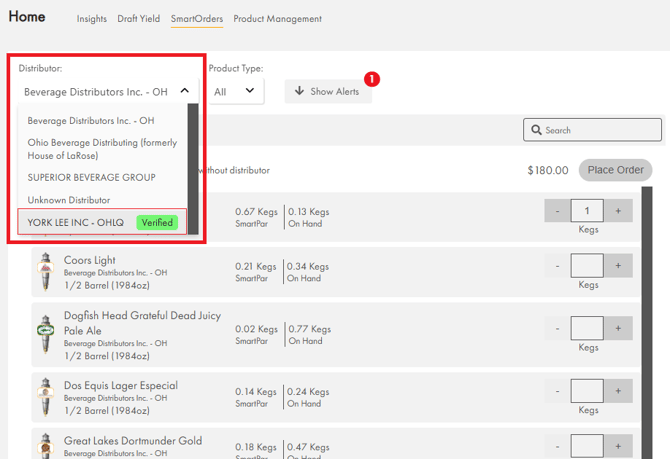Increase Coors Light keg quantity
This screenshot has height=459, width=670.
point(618,266)
